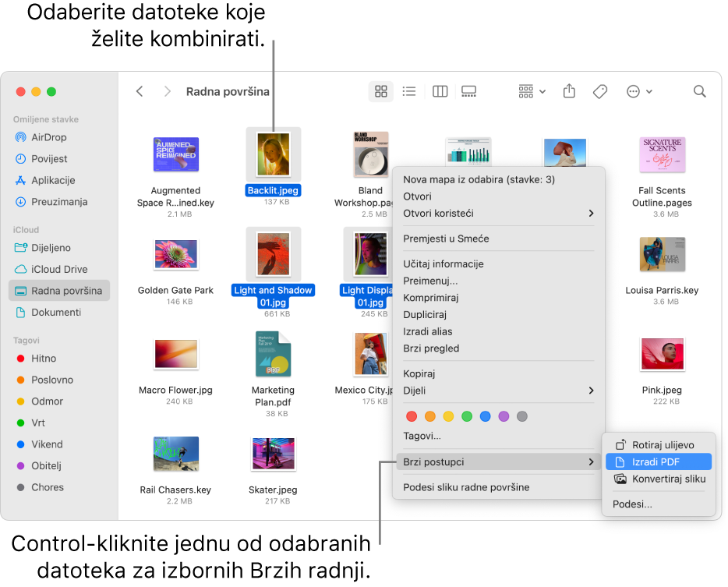Screen dimensions: 728x587
Task: Switch to icon grid view
Action: pos(380,91)
